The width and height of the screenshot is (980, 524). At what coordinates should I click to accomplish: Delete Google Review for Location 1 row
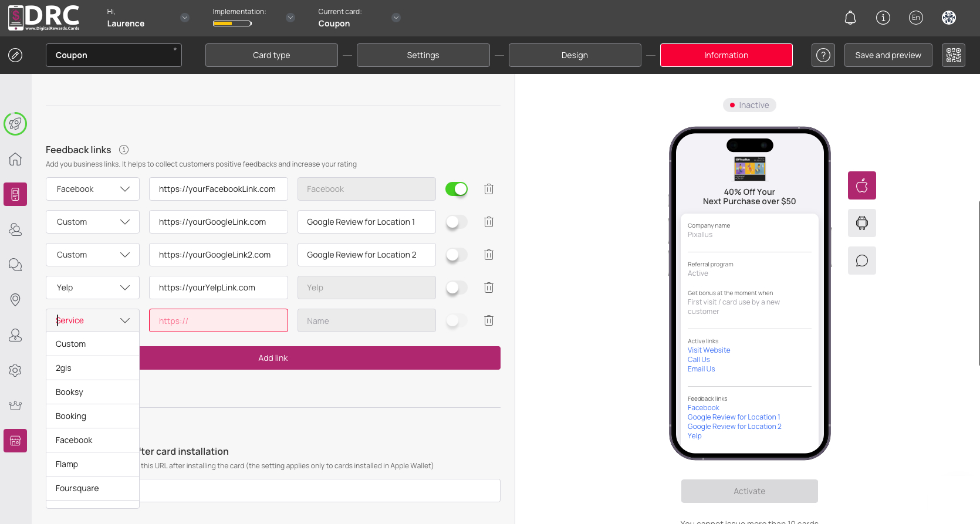tap(489, 222)
